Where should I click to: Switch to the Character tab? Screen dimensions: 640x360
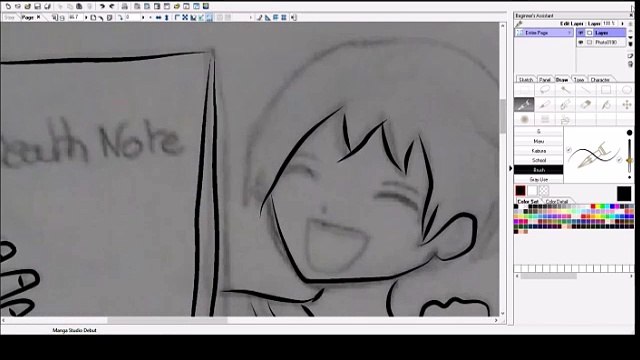[x=600, y=80]
